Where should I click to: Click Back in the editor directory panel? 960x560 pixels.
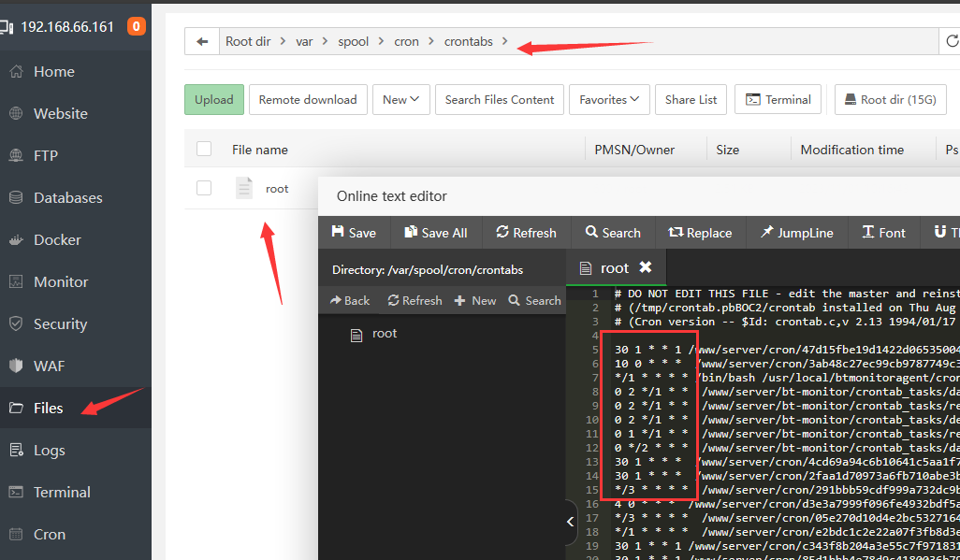coord(350,300)
